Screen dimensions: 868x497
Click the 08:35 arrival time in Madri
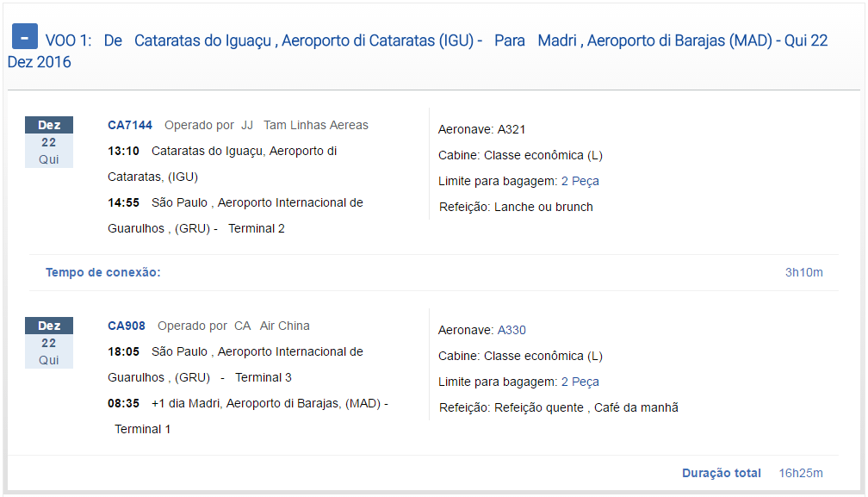tap(123, 403)
